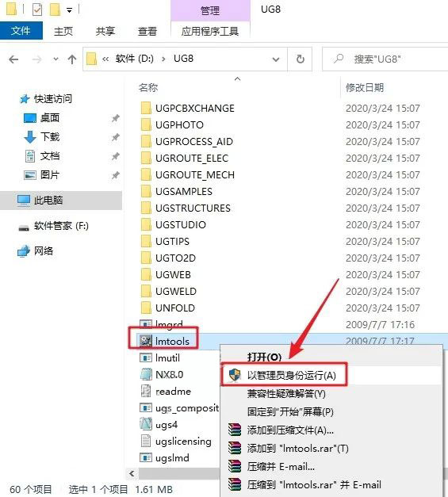The image size is (448, 497).
Task: Click the pin icon next to 图片
Action: [116, 175]
